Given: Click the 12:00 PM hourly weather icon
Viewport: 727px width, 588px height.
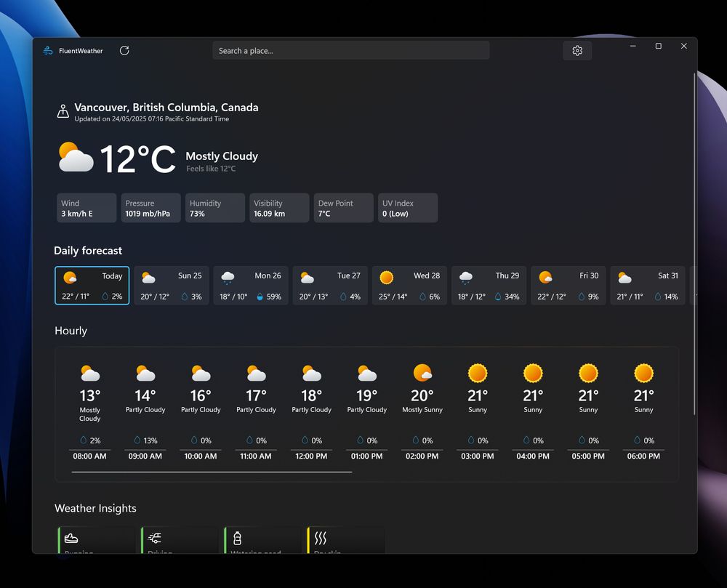Looking at the screenshot, I should click(312, 373).
